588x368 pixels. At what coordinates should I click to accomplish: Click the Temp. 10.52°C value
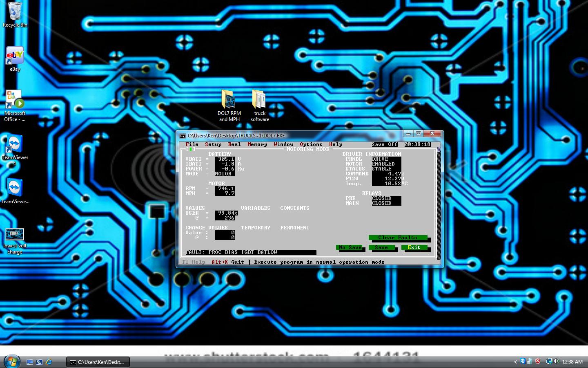390,184
